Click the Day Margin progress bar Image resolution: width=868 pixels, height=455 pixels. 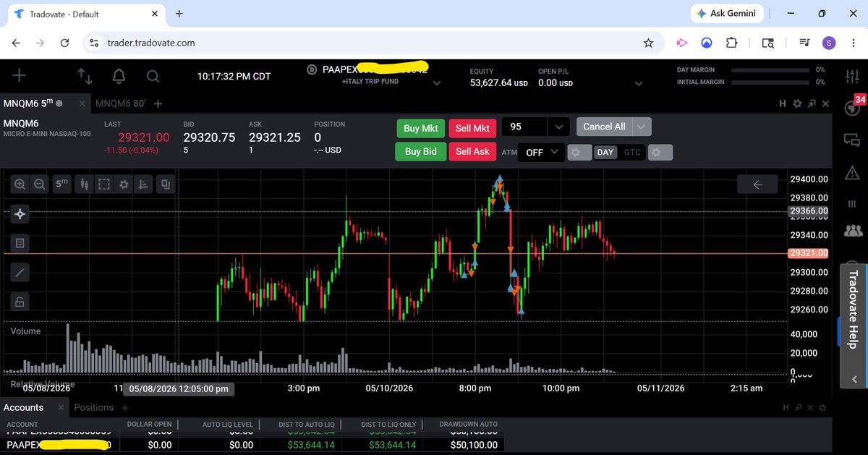[770, 70]
